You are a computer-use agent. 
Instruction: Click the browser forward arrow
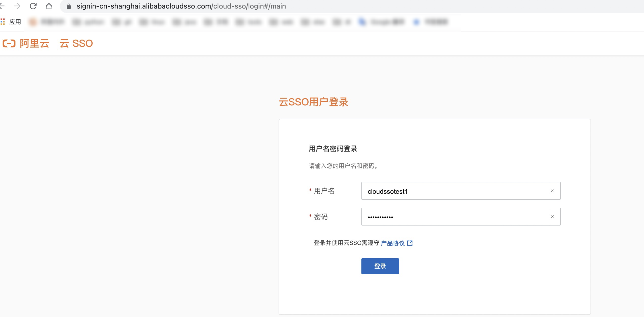17,6
